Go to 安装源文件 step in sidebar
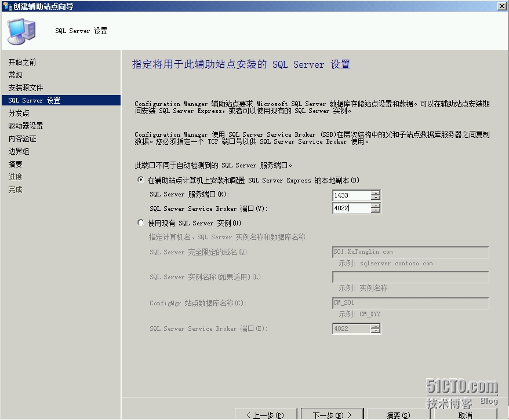 (x=26, y=87)
